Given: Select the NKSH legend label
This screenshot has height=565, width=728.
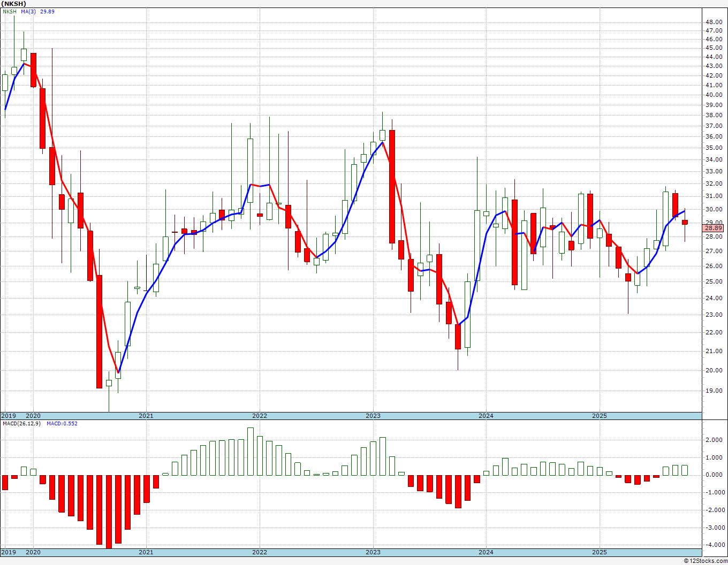Looking at the screenshot, I should pos(10,11).
